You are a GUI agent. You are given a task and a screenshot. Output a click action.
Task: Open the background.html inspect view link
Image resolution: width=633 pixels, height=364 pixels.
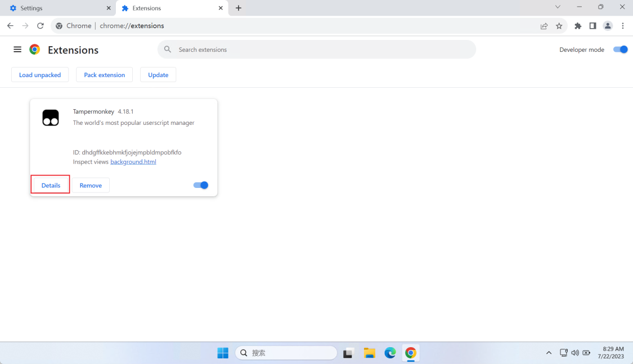[133, 162]
